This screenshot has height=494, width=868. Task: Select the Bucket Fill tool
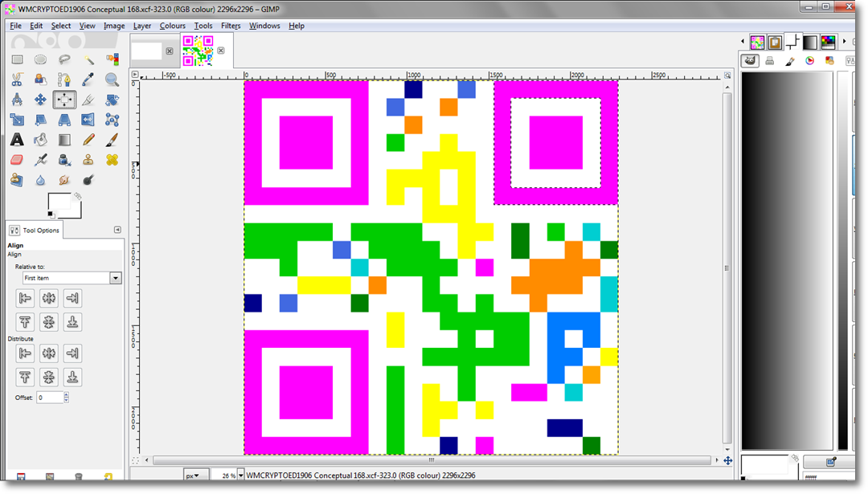point(40,140)
